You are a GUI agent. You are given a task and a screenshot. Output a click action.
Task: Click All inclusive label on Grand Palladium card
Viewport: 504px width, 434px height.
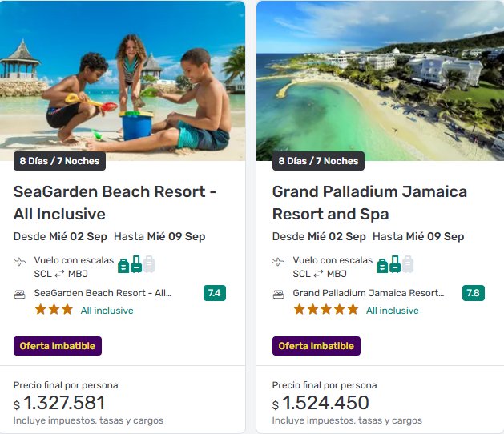(x=392, y=311)
